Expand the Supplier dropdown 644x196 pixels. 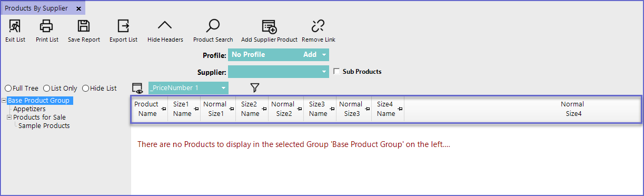point(324,72)
